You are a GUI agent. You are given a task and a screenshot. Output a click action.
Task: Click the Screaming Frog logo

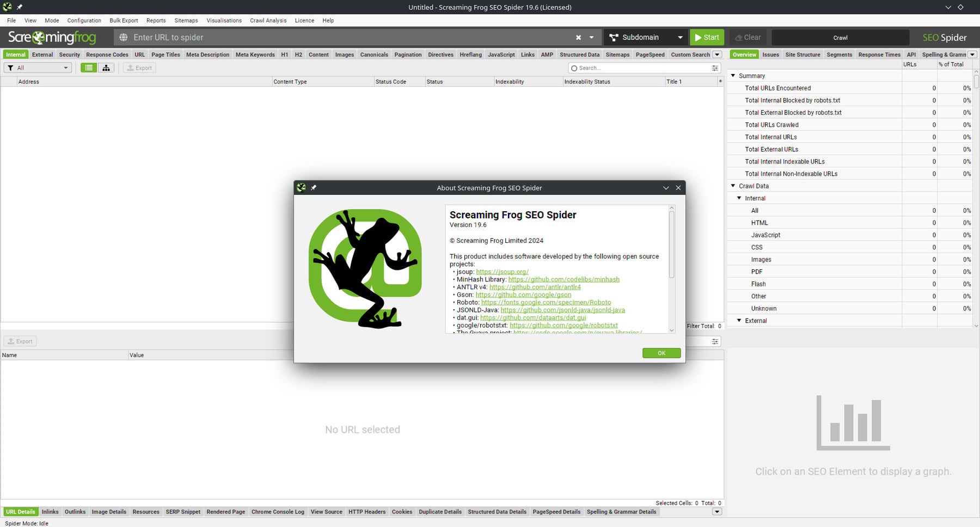coord(52,38)
